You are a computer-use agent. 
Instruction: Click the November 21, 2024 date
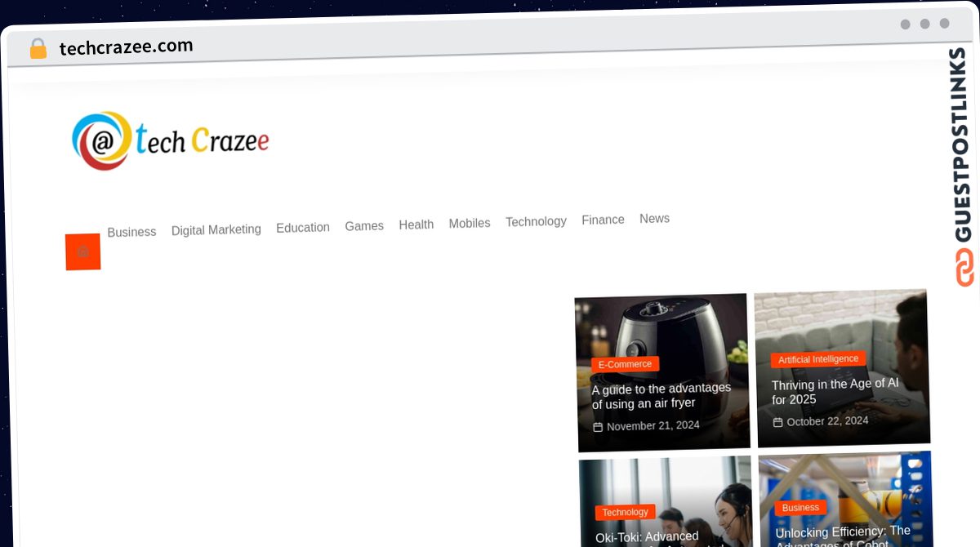coord(653,425)
